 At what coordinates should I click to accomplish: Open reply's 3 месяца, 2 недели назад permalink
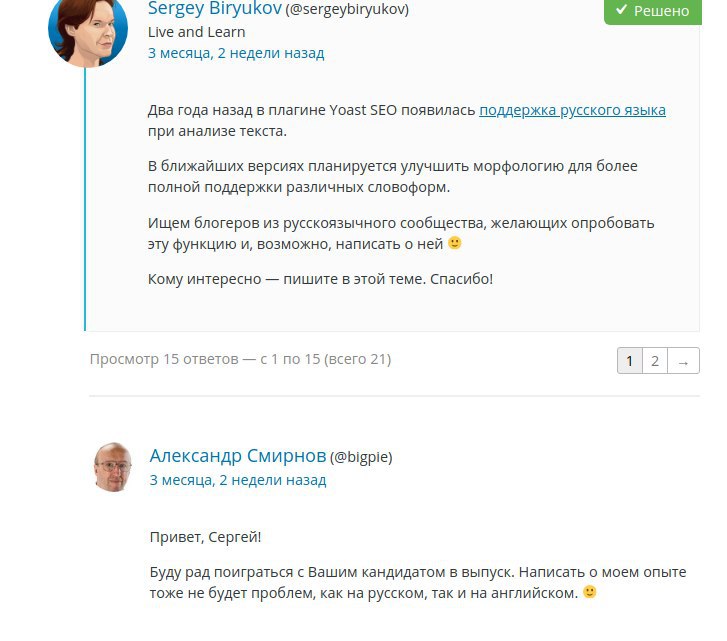pos(238,480)
